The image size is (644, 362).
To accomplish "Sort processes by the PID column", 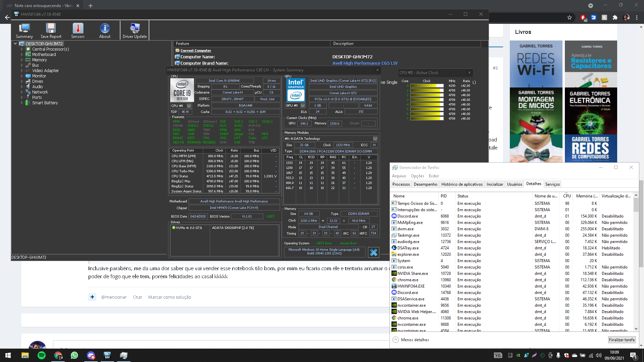I will 447,196.
